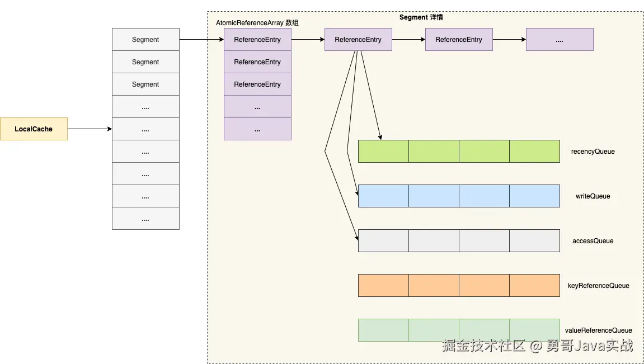The image size is (644, 364).
Task: Click the third chained ReferenceEntry box
Action: (x=459, y=39)
